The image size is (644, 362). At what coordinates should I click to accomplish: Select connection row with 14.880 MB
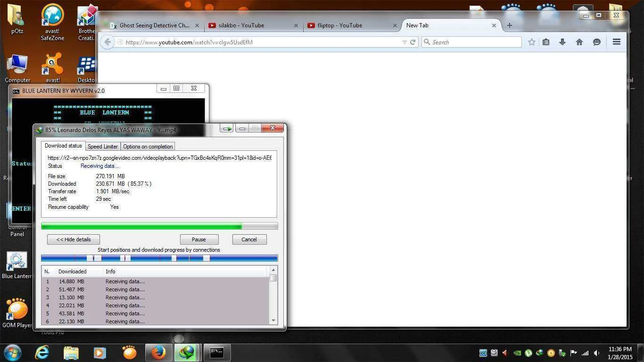tap(155, 281)
